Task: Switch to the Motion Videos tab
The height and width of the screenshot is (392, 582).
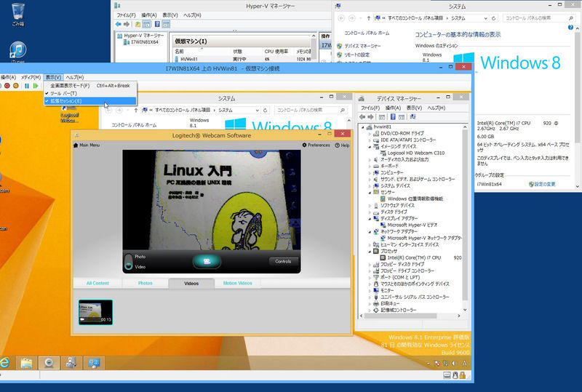Action: (238, 283)
